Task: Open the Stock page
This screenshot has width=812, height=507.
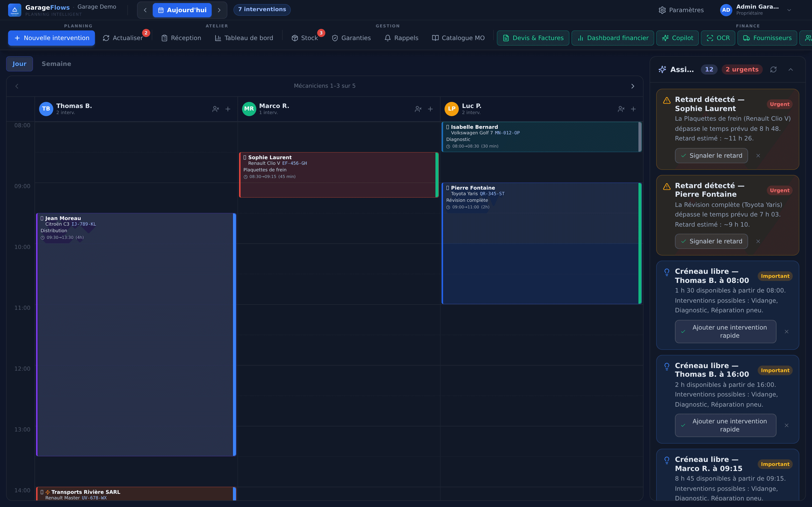Action: coord(305,38)
